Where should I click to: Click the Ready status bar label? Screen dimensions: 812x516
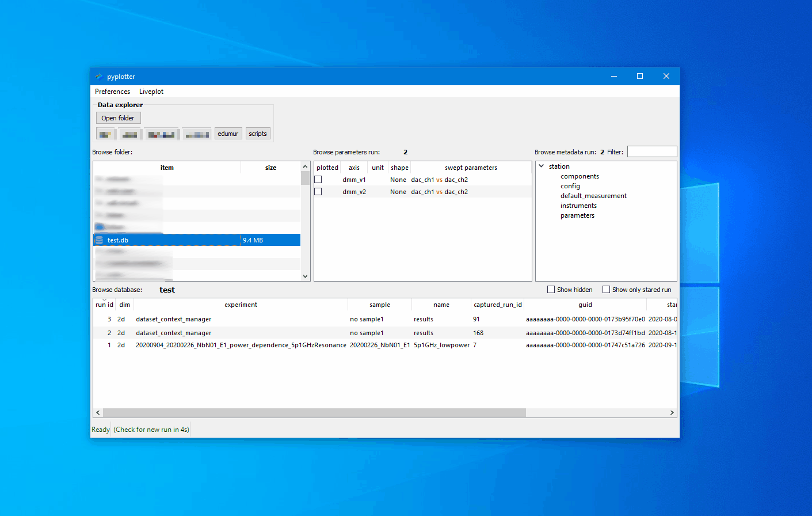point(101,430)
